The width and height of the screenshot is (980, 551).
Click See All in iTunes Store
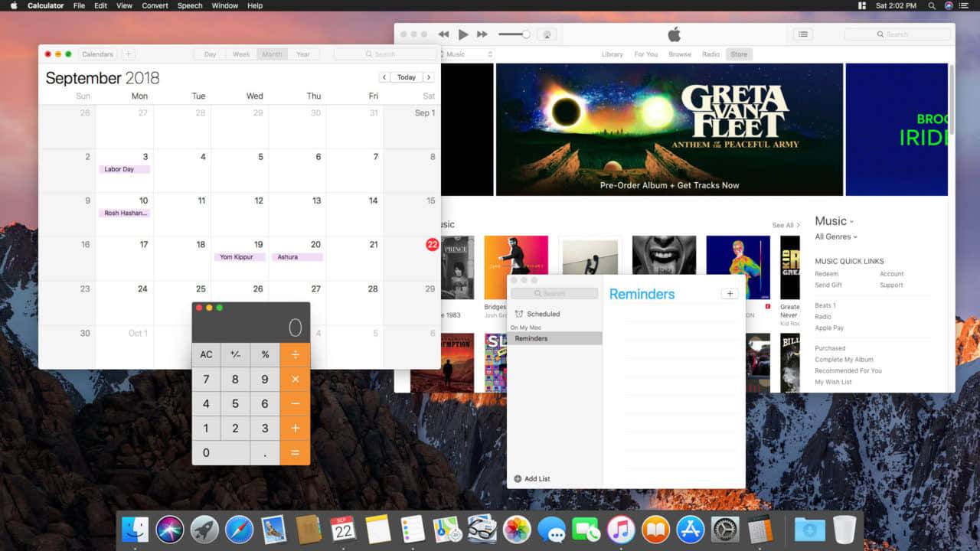coord(786,226)
